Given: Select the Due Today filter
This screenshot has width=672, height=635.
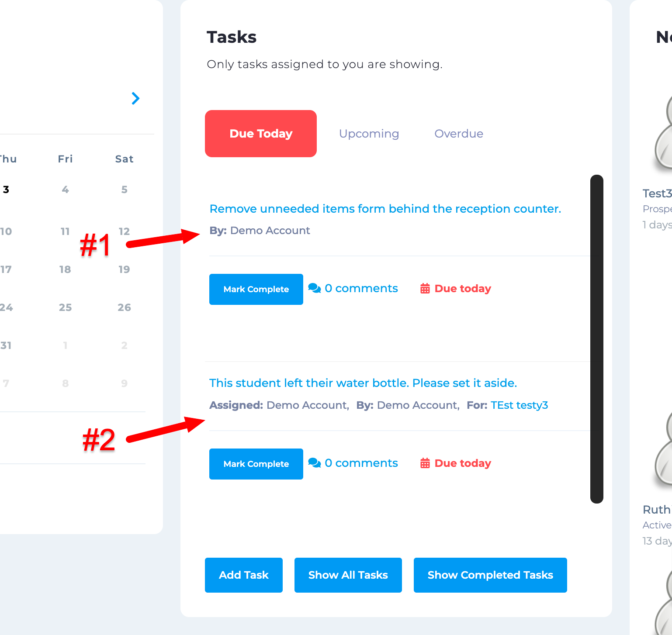Looking at the screenshot, I should tap(260, 134).
